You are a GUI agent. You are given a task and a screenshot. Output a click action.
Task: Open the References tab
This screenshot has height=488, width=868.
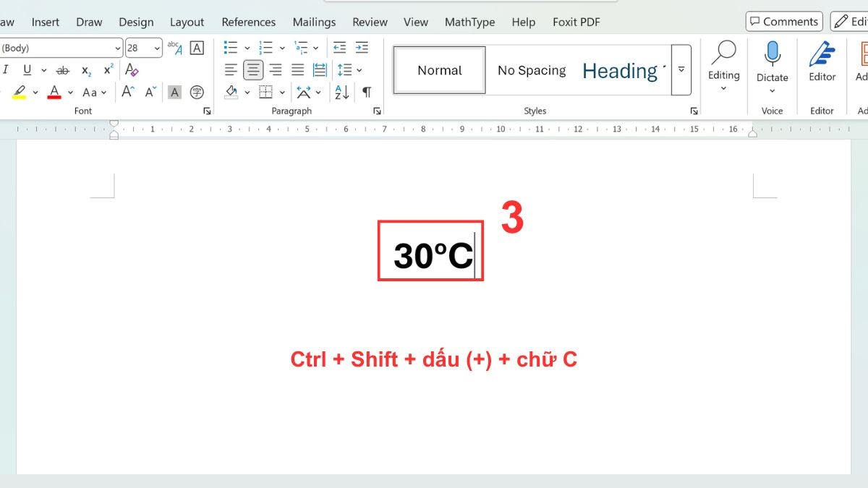pyautogui.click(x=249, y=22)
